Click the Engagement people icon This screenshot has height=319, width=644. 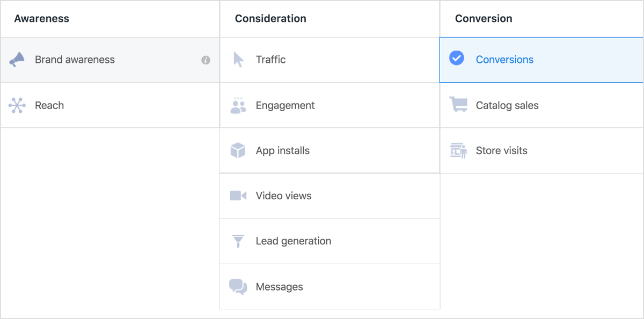[x=238, y=105]
